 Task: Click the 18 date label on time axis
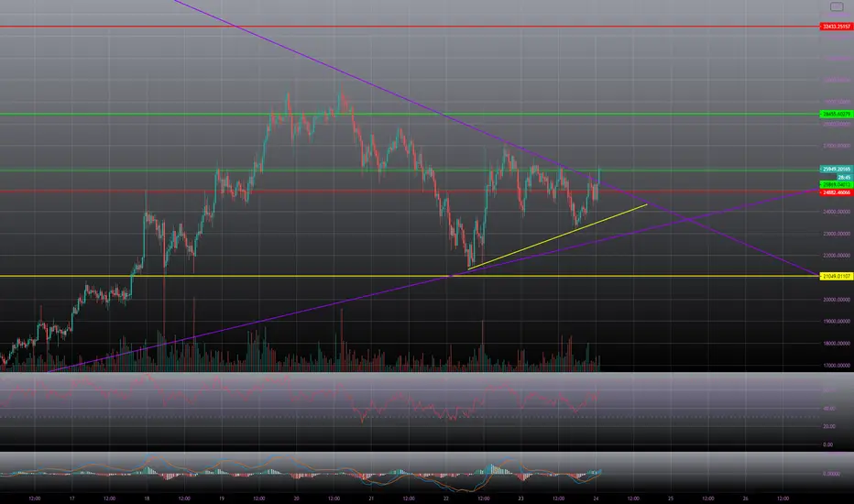[147, 498]
